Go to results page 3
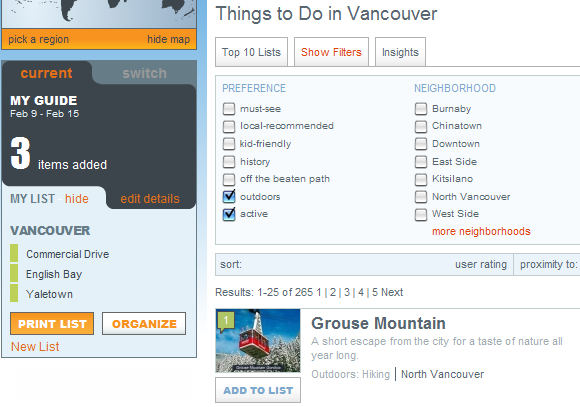The image size is (580, 407). [347, 292]
